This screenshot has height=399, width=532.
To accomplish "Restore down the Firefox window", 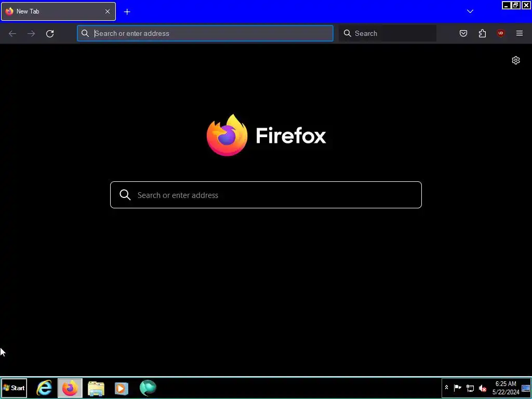I will tap(516, 5).
